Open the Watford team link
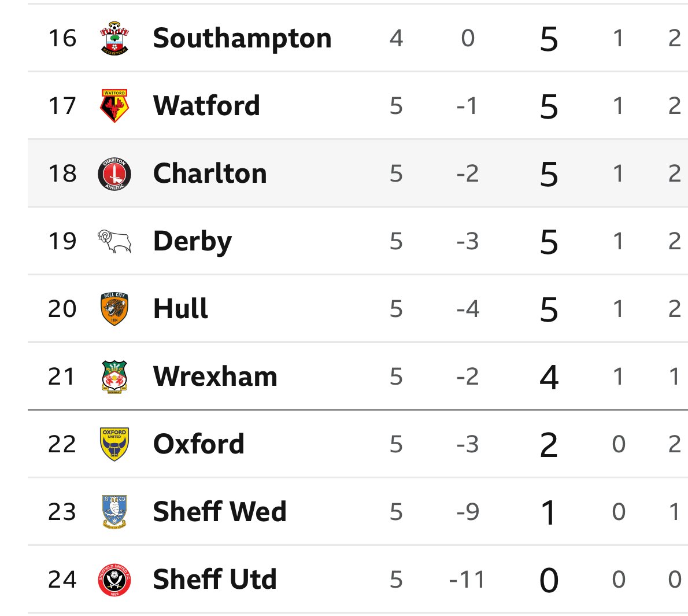The height and width of the screenshot is (616, 688). tap(206, 106)
